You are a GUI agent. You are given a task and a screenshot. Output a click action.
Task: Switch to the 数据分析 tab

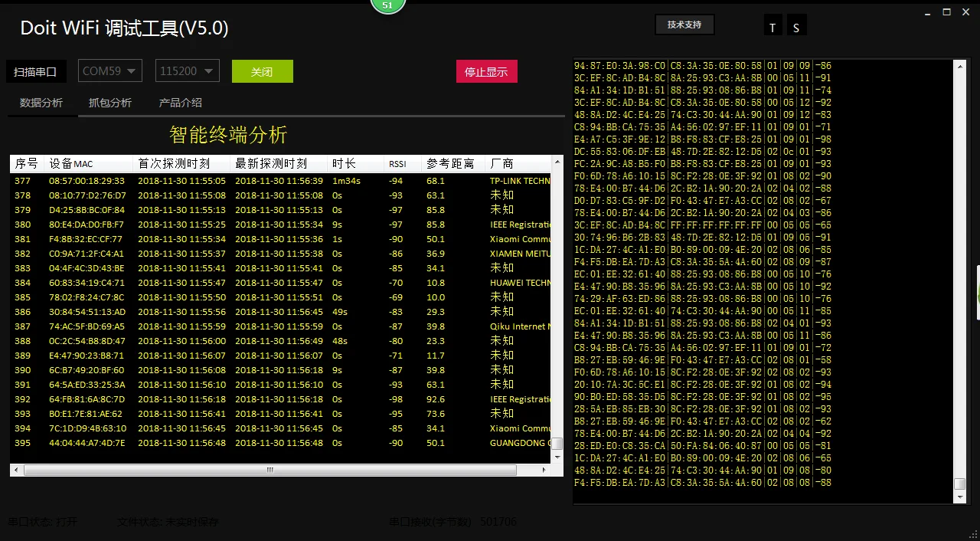[41, 103]
